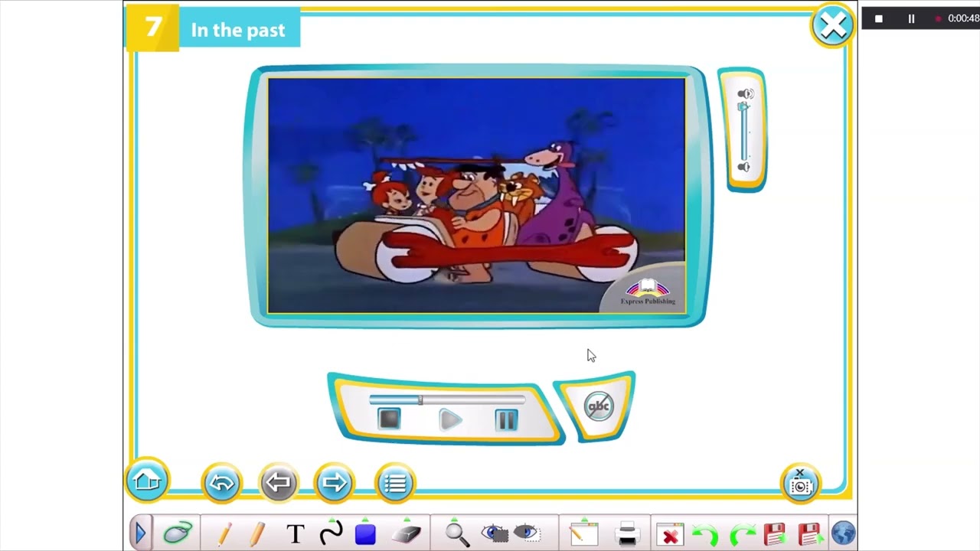Clear annotations with the red X icon
The width and height of the screenshot is (980, 551).
pyautogui.click(x=670, y=534)
